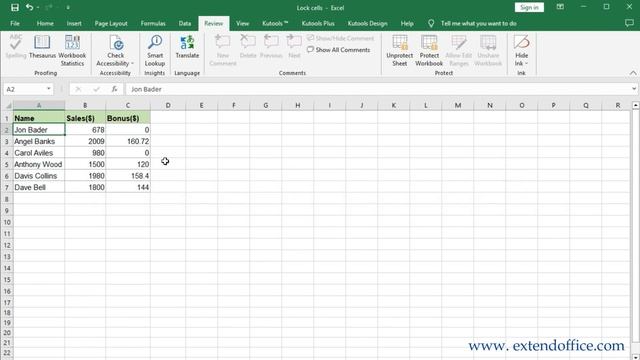This screenshot has width=640, height=360.
Task: Click Tell me what you want to do
Action: pos(478,23)
